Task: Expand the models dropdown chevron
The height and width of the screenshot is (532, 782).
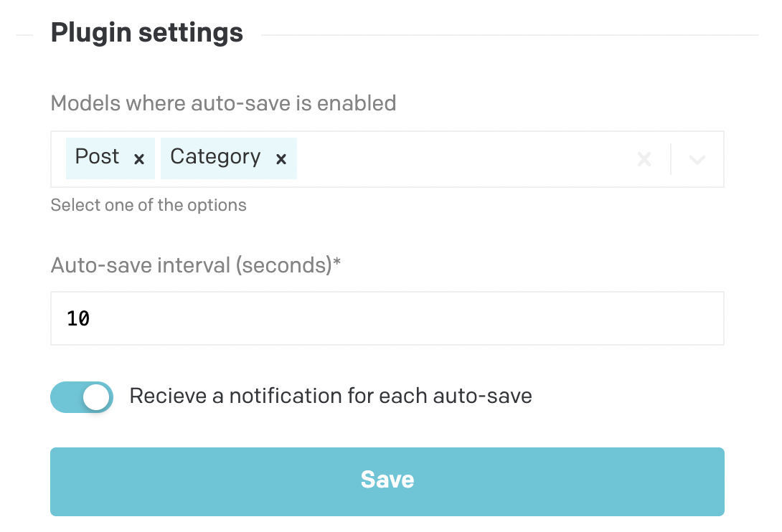Action: click(697, 159)
